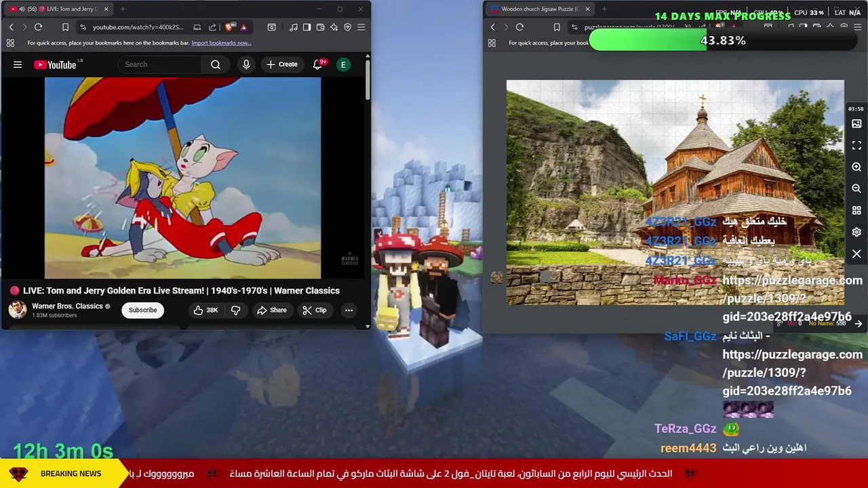Viewport: 868px width, 488px height.
Task: Toggle fullscreen in puzzle toolbar
Action: [x=856, y=145]
